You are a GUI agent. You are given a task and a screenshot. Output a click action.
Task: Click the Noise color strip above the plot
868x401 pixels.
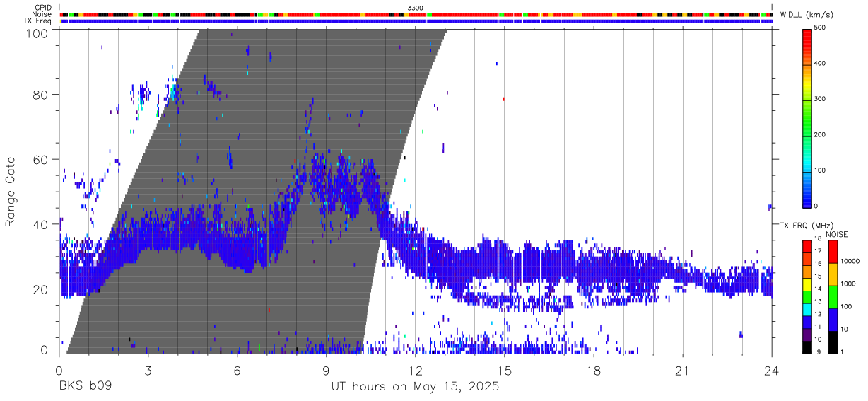coord(416,14)
